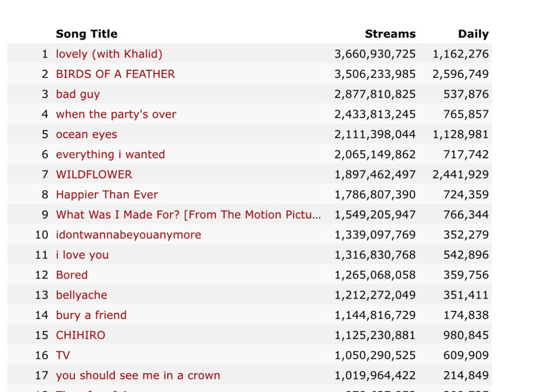
Task: Sort by the Streams column header
Action: tap(390, 34)
